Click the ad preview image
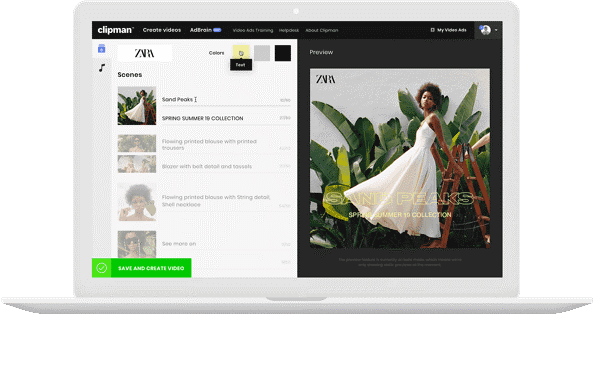599x372 pixels. 400,159
